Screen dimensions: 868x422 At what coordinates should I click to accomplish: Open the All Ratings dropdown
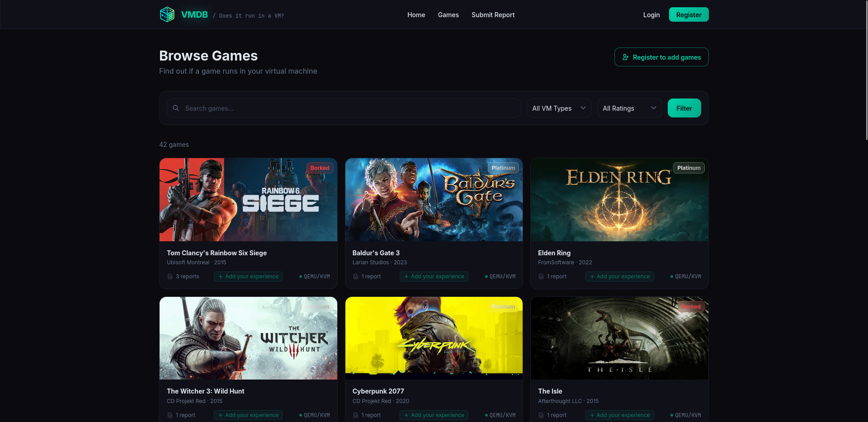click(x=629, y=108)
